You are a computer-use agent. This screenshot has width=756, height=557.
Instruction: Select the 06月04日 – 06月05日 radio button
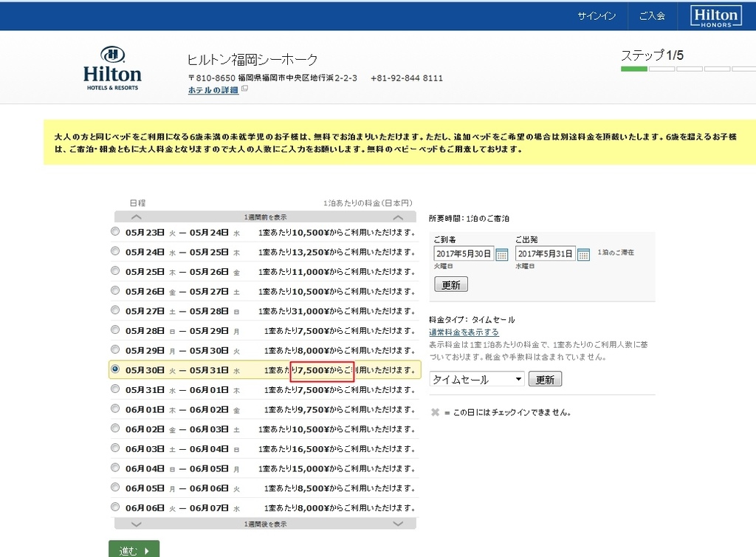115,468
